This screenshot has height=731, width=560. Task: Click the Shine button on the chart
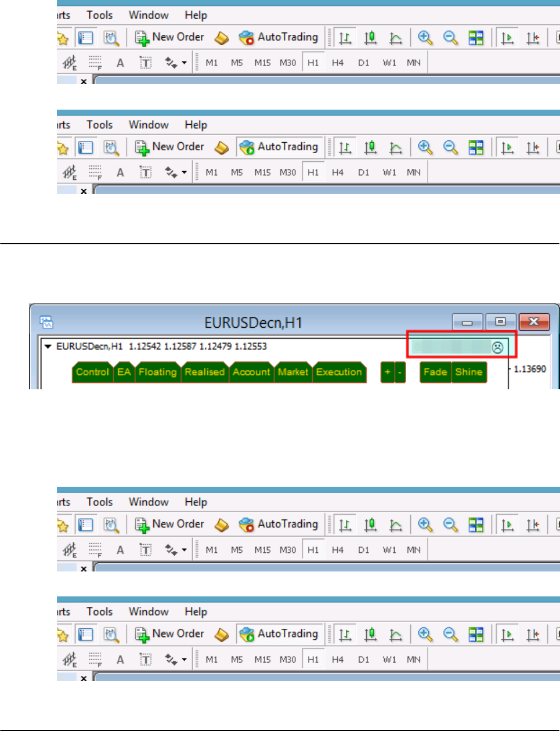click(469, 372)
